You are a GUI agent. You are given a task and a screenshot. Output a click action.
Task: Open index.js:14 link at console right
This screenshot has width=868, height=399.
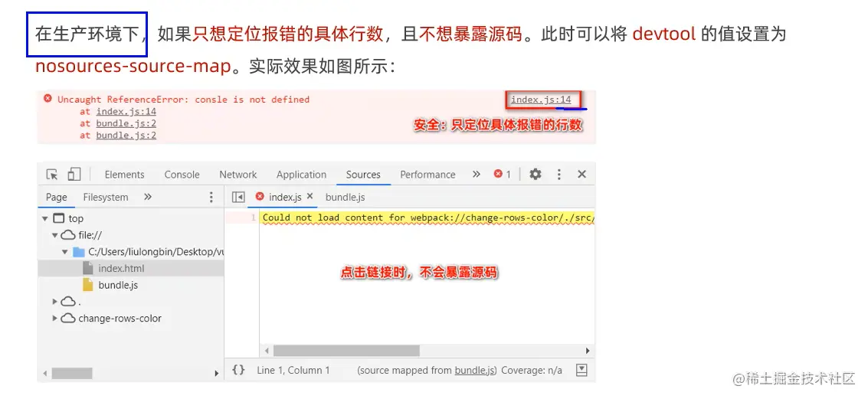(541, 100)
